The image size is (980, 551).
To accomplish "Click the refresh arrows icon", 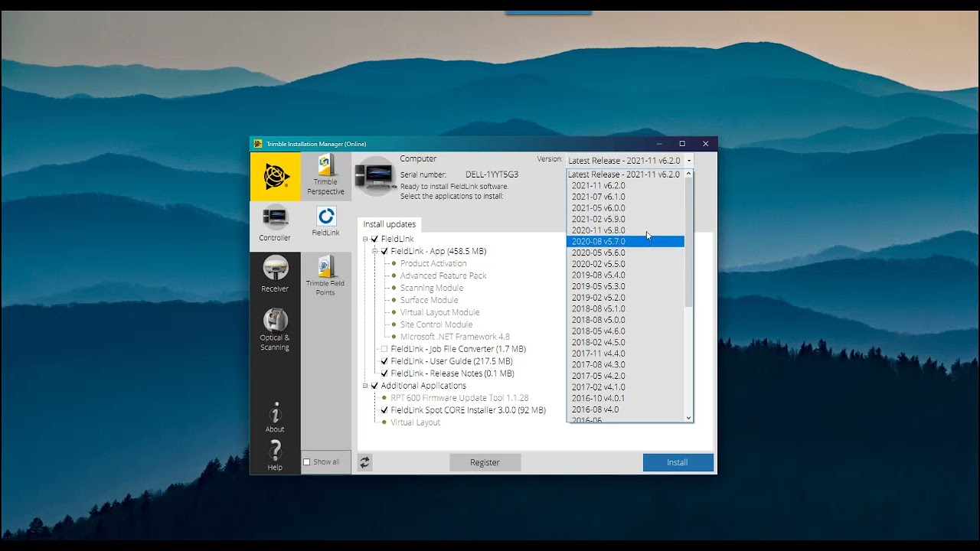I will (x=364, y=462).
